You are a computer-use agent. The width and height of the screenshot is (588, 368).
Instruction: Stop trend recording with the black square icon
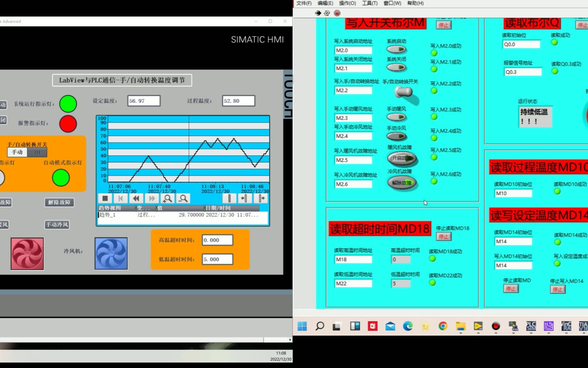tap(105, 198)
